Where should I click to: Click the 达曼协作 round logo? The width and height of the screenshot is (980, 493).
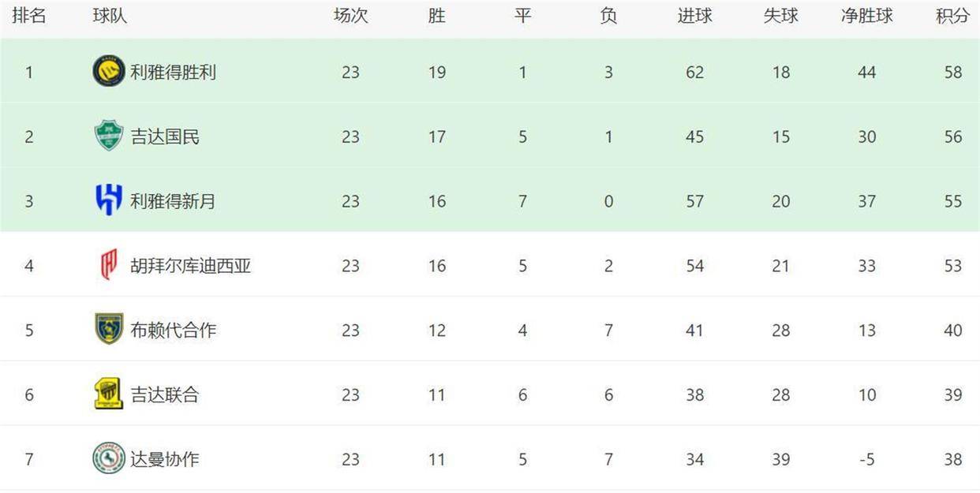108,459
